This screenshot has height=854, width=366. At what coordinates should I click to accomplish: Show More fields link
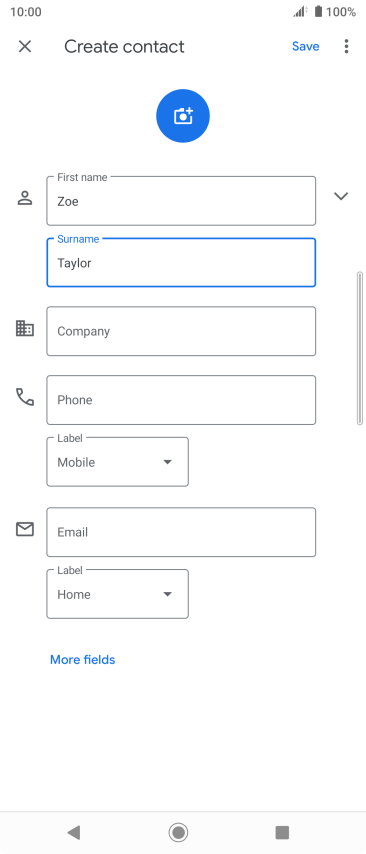pyautogui.click(x=83, y=660)
